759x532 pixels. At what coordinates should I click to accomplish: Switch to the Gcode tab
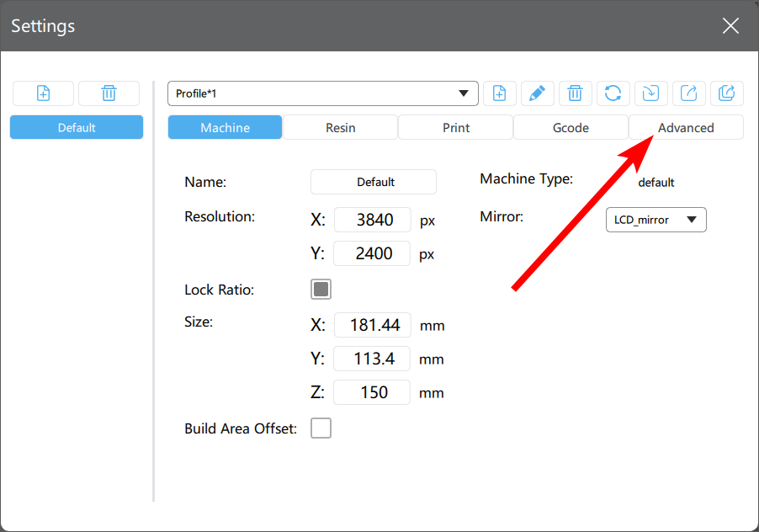[571, 127]
